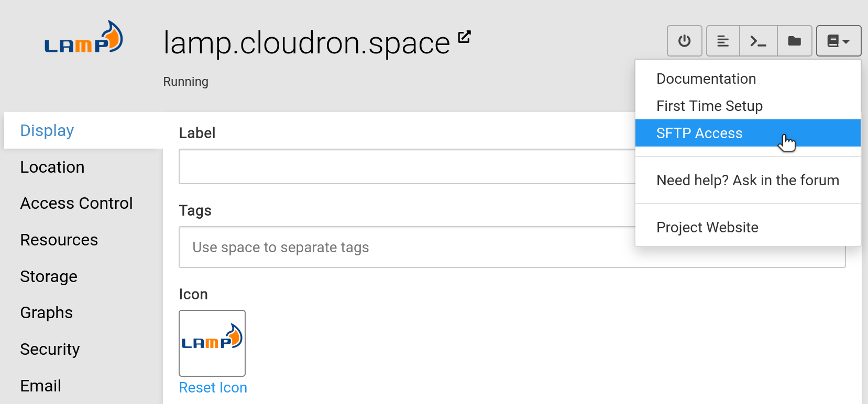
Task: Choose First Time Setup menu entry
Action: [709, 106]
